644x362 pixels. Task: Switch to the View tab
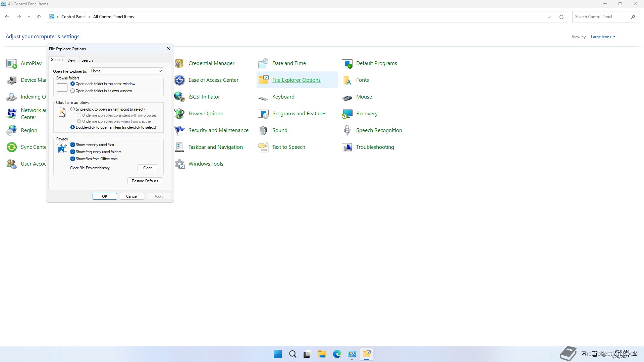pos(71,60)
